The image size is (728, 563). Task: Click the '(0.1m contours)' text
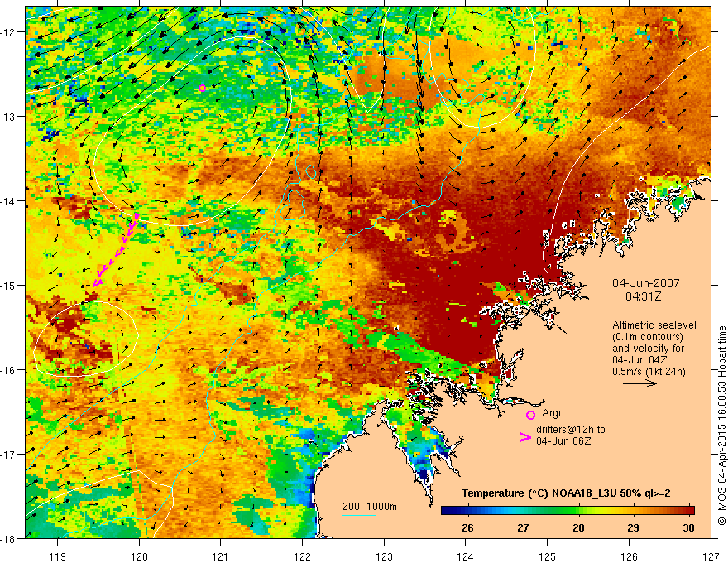click(648, 337)
